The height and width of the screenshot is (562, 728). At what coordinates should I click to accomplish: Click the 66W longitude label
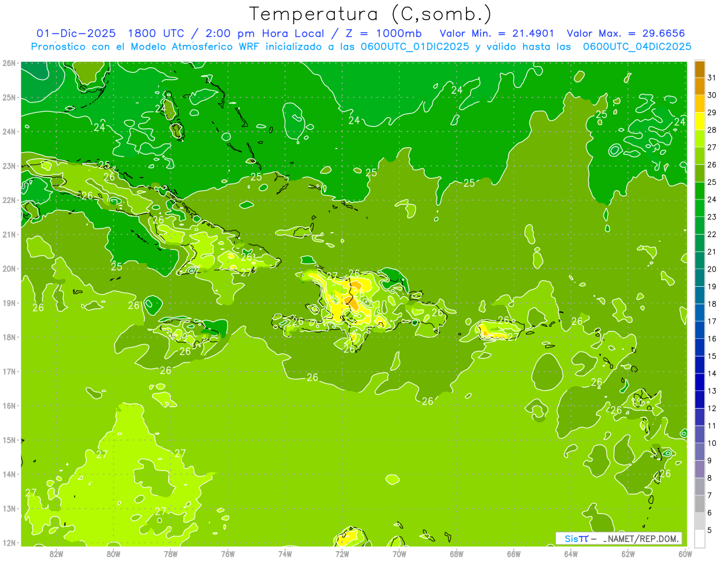tap(514, 554)
